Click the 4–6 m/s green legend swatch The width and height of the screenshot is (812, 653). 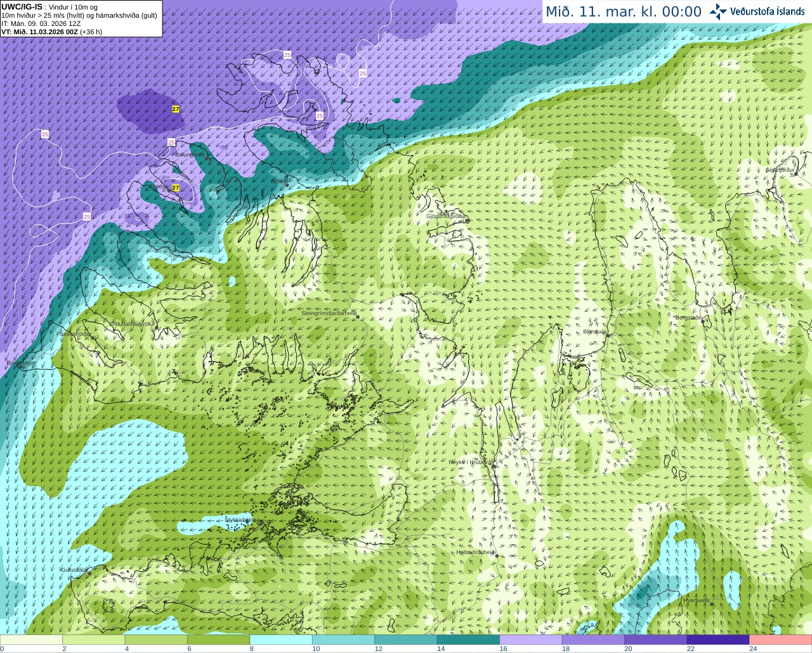tap(156, 640)
